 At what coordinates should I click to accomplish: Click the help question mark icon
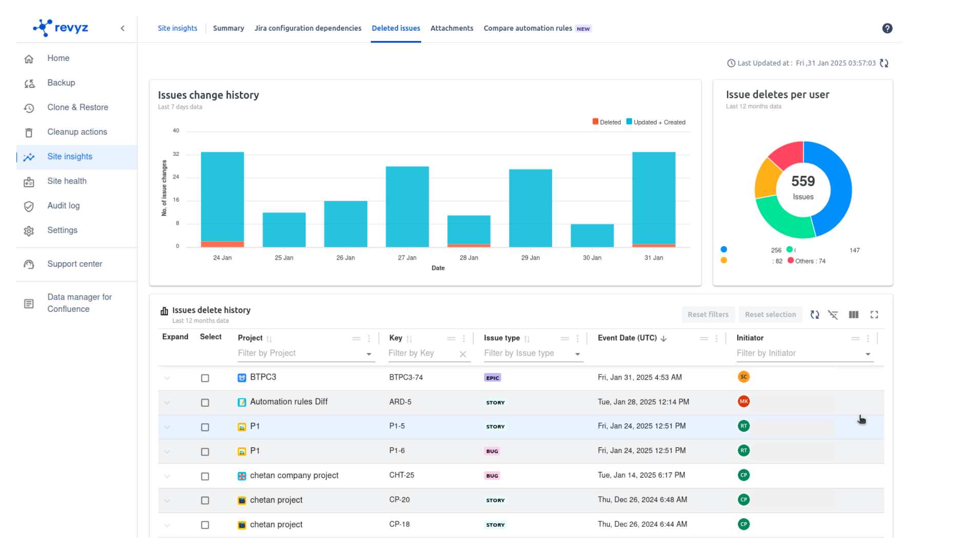tap(887, 29)
